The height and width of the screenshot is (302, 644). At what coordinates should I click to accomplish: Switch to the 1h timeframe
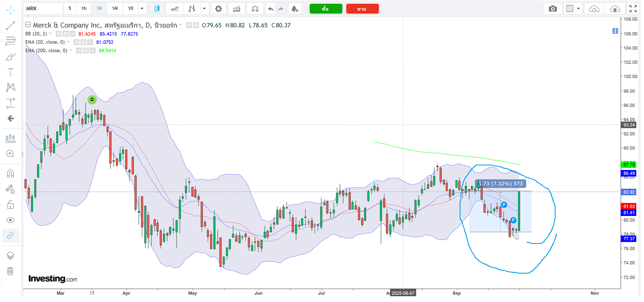tap(84, 9)
